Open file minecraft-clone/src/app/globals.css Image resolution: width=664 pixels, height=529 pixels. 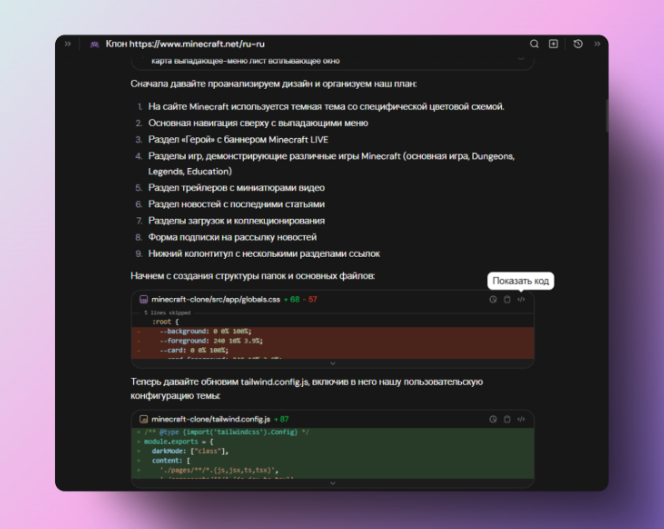pyautogui.click(x=216, y=299)
